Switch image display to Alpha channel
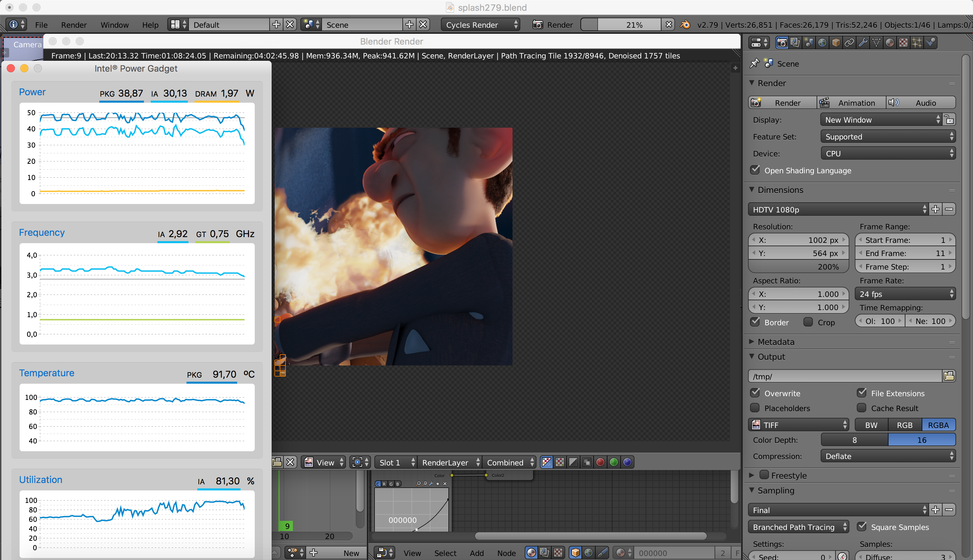 (573, 462)
